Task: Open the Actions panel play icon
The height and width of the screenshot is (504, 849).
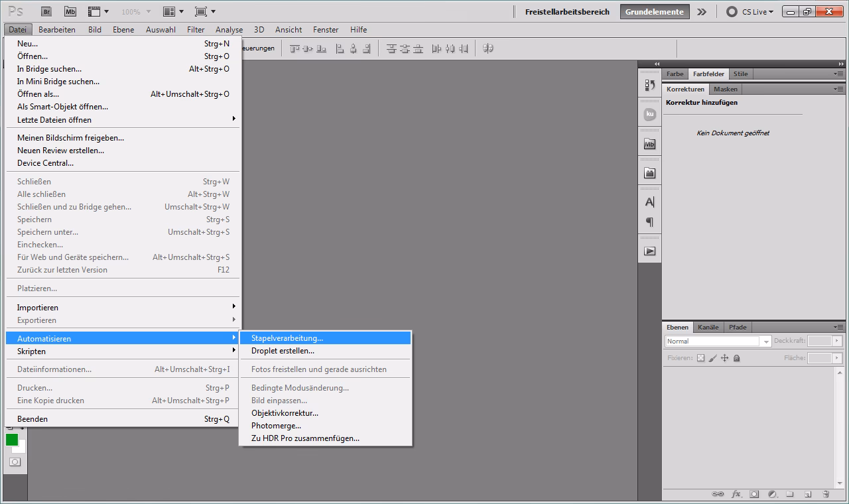Action: pos(650,251)
